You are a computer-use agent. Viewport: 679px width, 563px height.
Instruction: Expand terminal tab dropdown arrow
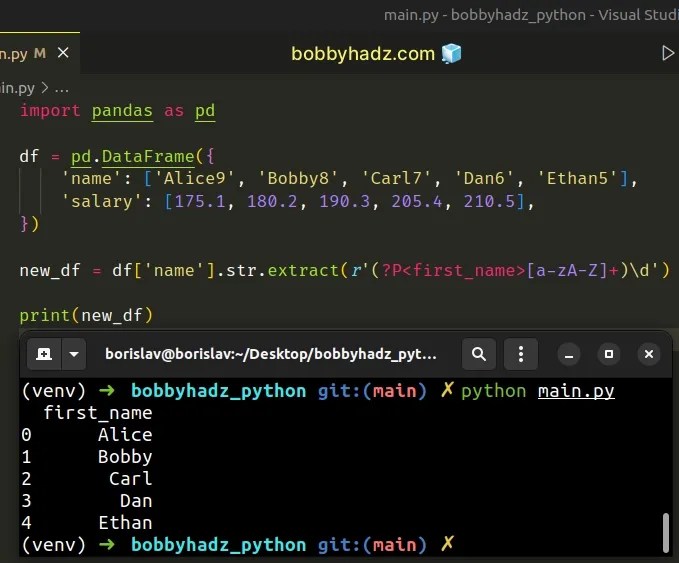pos(74,354)
